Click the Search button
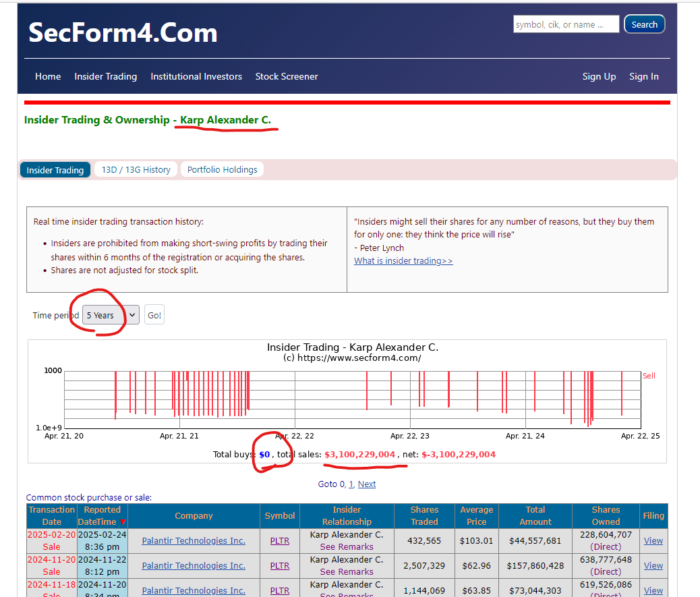Image resolution: width=700 pixels, height=597 pixels. 644,24
